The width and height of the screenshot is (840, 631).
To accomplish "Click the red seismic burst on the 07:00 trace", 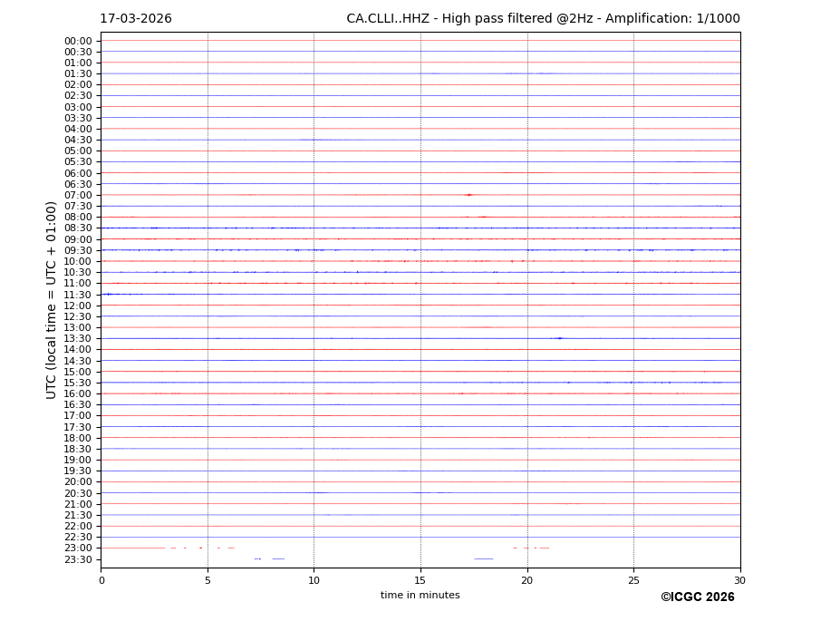I will (x=468, y=195).
